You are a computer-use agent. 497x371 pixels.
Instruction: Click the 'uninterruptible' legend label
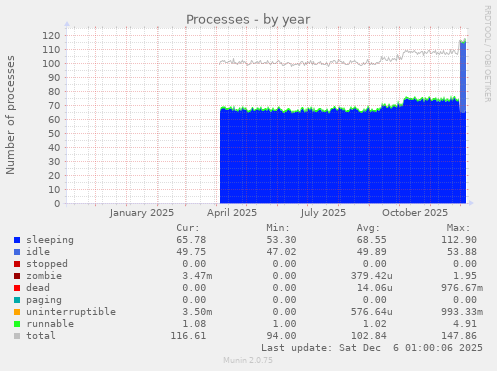[x=71, y=312]
